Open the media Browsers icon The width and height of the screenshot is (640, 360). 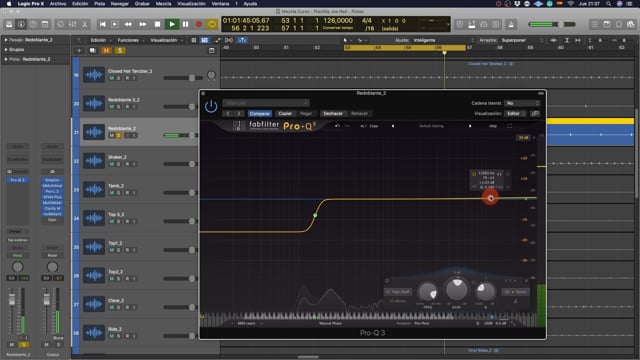631,24
